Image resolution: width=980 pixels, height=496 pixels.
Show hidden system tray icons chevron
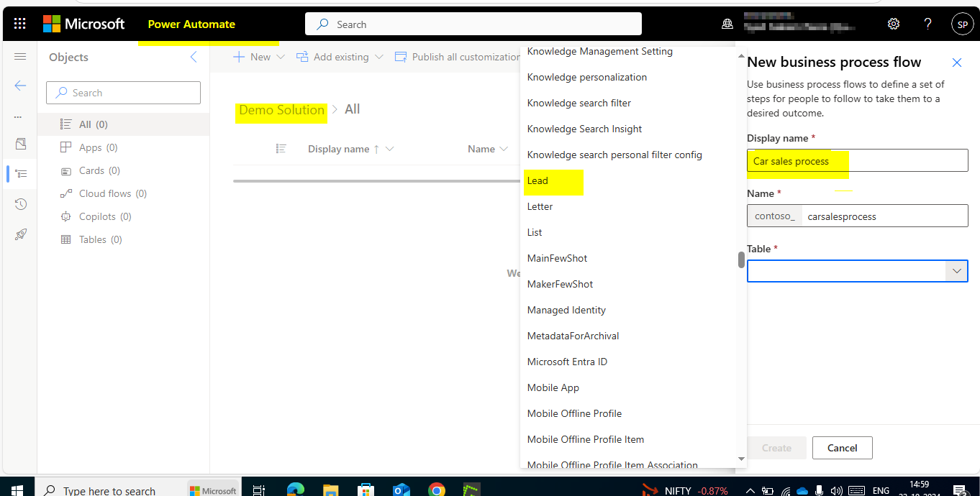tap(750, 491)
